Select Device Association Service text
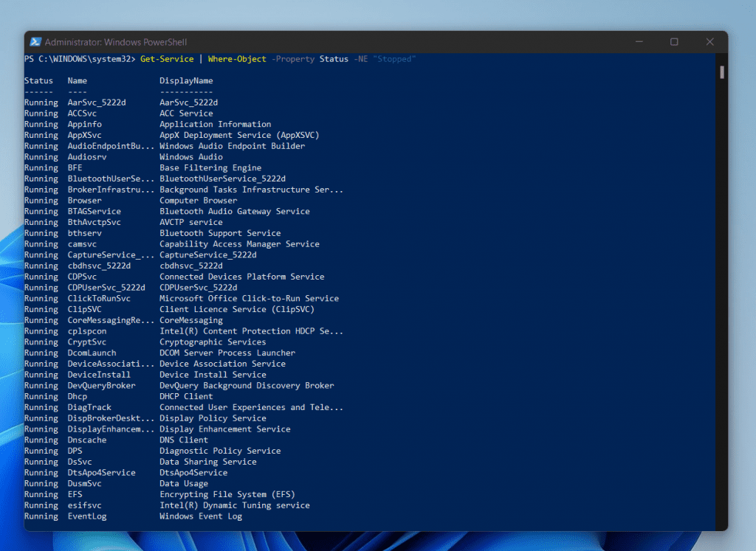The height and width of the screenshot is (551, 756). tap(222, 364)
